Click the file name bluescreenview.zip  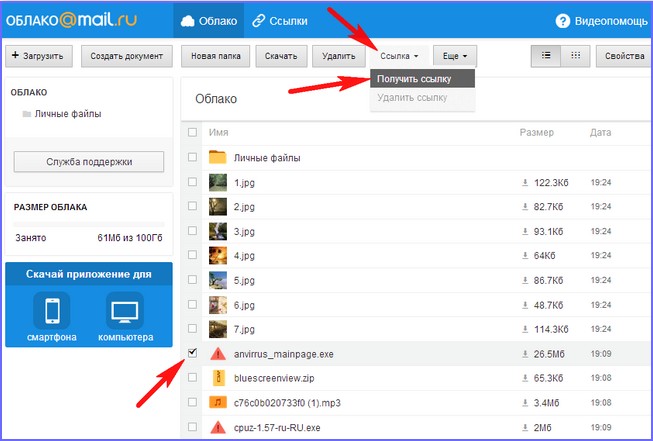coord(274,378)
